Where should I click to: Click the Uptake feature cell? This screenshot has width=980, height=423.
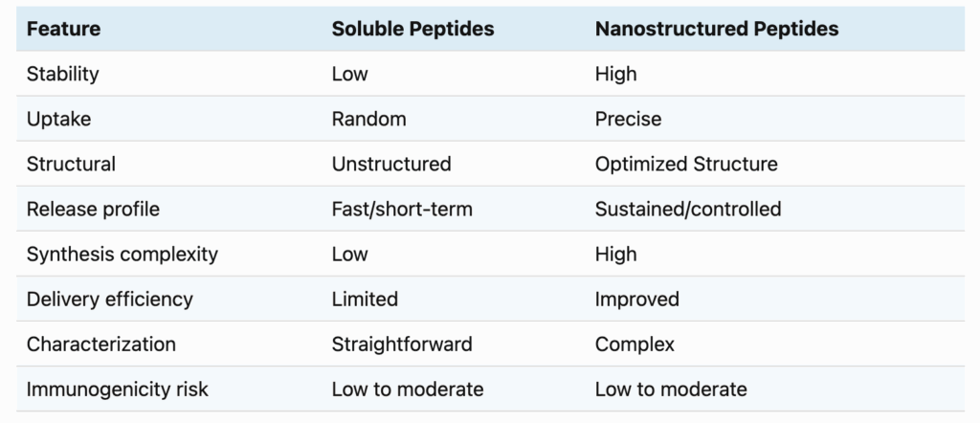coord(58,119)
